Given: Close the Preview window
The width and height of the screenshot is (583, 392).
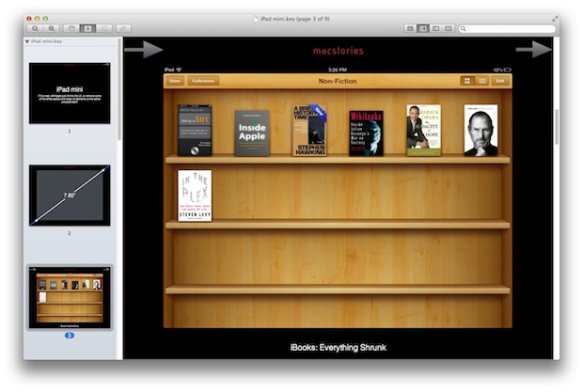Looking at the screenshot, I should (29, 19).
